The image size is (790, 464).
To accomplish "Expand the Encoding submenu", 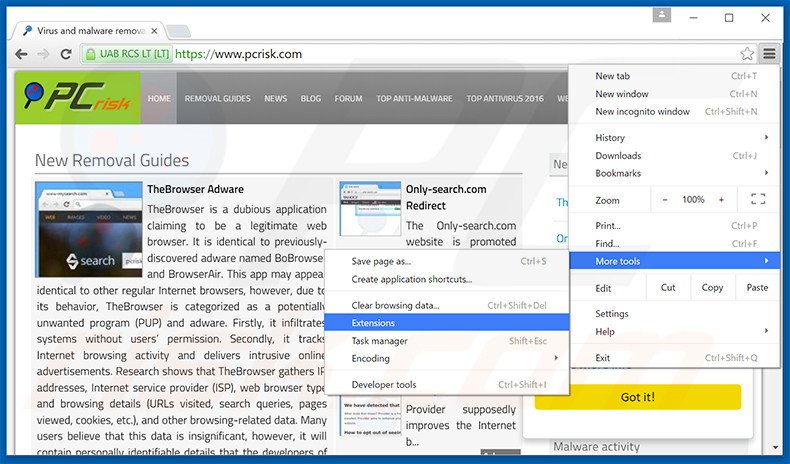I will (x=447, y=359).
